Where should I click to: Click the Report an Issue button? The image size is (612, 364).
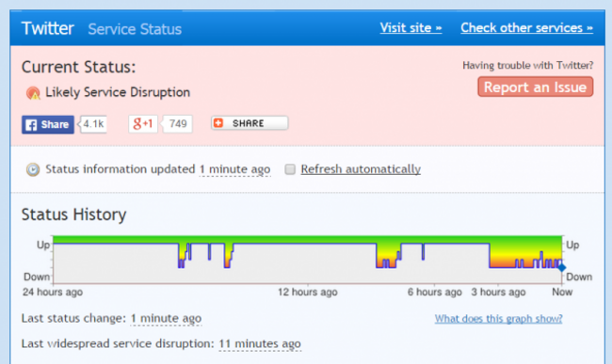(x=536, y=87)
